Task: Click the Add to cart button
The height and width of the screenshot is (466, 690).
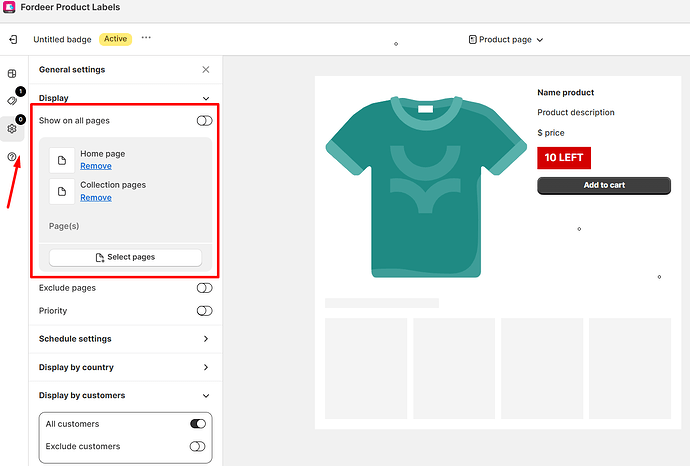Action: click(x=604, y=185)
